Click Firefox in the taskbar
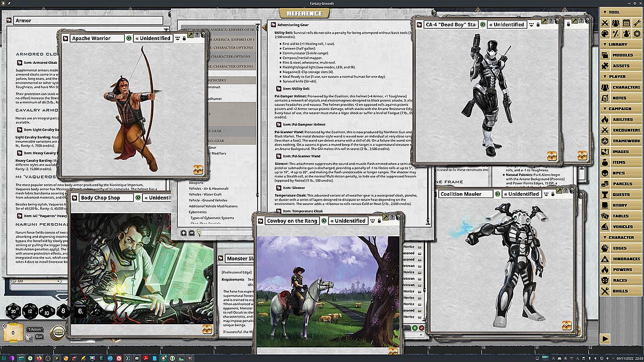The width and height of the screenshot is (644, 362). (39, 357)
